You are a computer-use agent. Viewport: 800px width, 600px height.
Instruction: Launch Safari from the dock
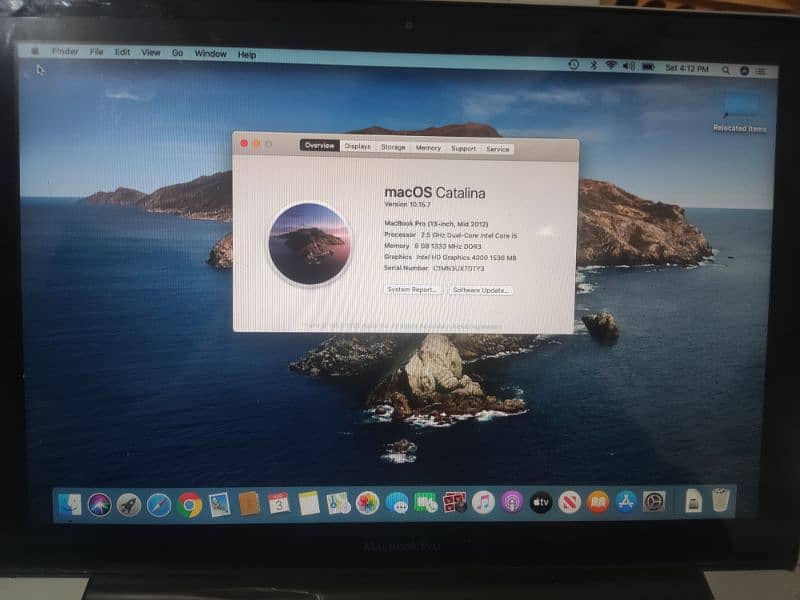[158, 504]
